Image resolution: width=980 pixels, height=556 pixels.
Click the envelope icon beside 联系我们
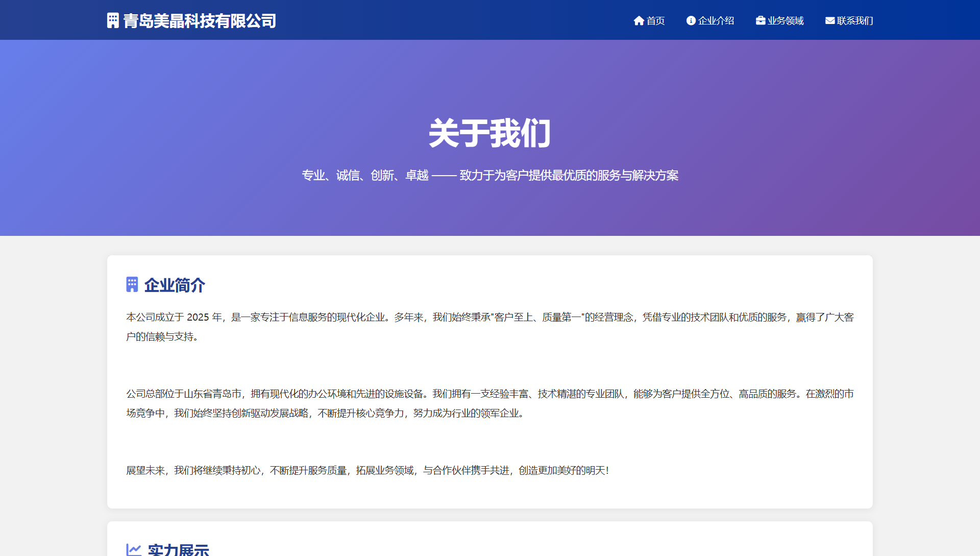click(x=830, y=20)
